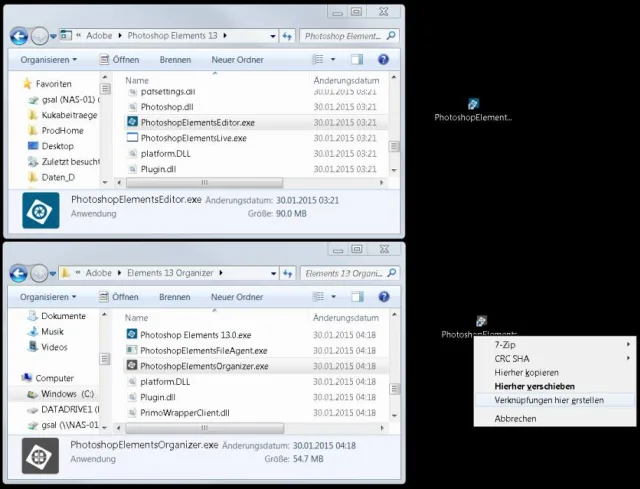Click Neuer Ordner in top window
The width and height of the screenshot is (640, 489).
point(238,60)
